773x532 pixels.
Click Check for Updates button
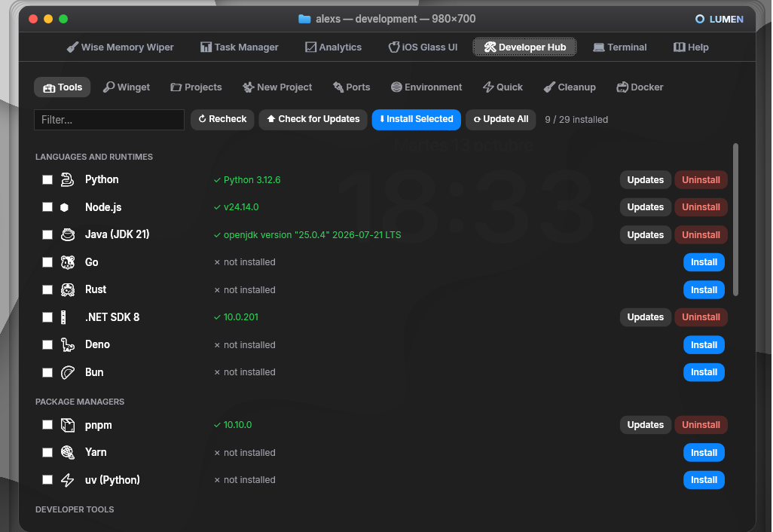(x=313, y=119)
